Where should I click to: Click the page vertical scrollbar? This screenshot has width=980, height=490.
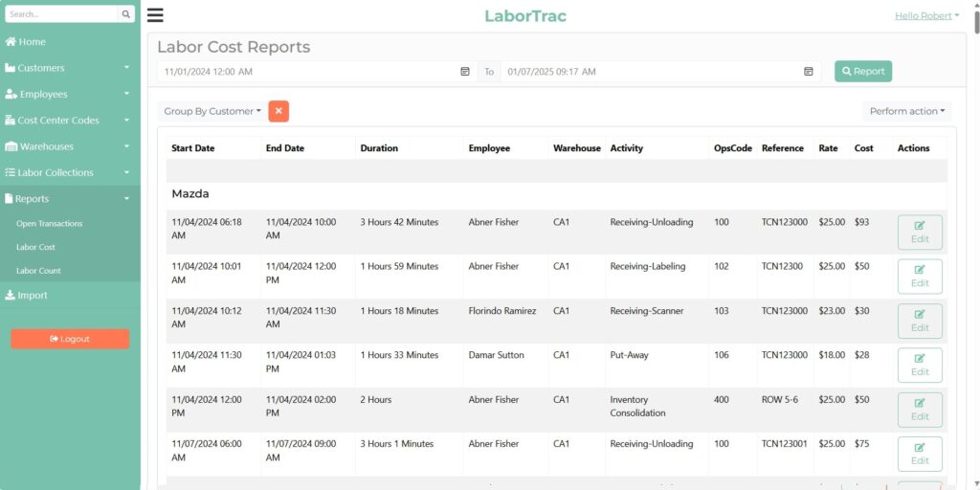point(974,239)
